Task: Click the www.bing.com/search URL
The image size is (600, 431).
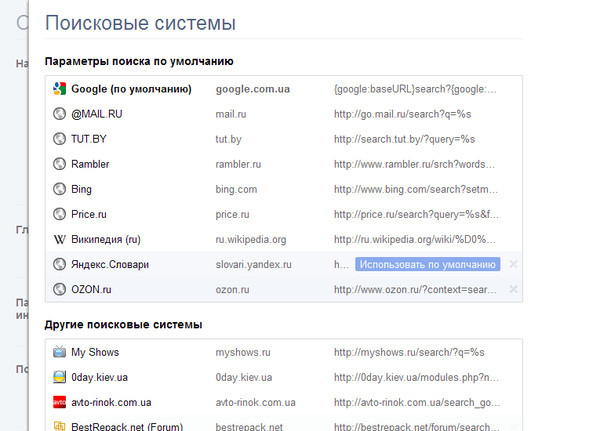Action: pos(416,189)
